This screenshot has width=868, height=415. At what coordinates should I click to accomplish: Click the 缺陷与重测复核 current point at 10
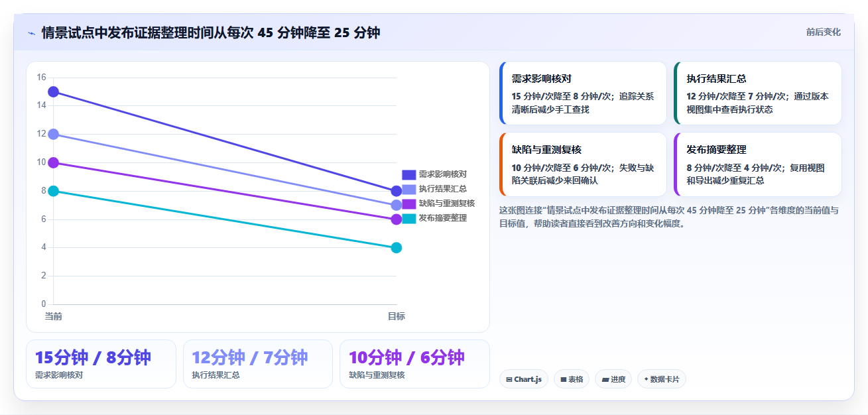pos(54,162)
